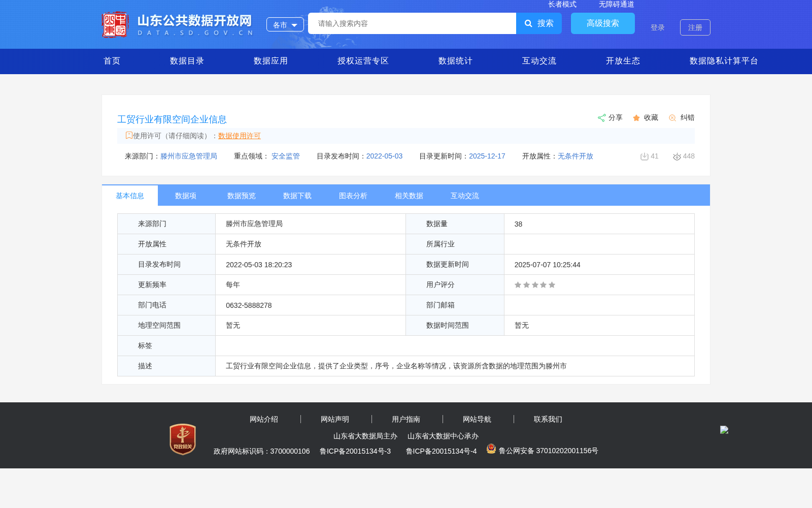The width and height of the screenshot is (812, 508).
Task: Open the 各市 city dropdown
Action: click(285, 24)
